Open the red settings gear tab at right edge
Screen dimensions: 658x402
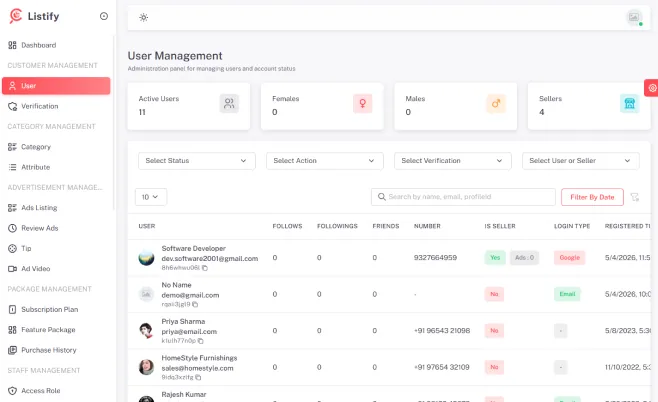point(652,88)
